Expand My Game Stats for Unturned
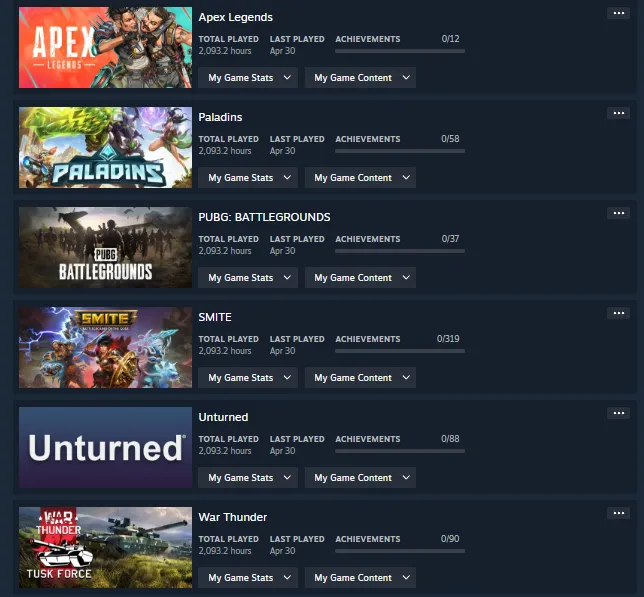Screen dimensions: 644x597 click(x=248, y=478)
